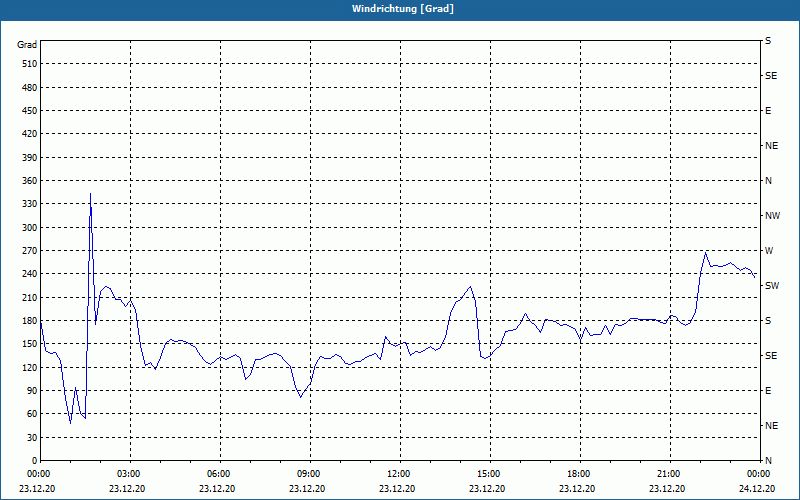Viewport: 800px width, 500px height.
Task: Click the blue line's highest spike near 340 degrees
Action: (x=90, y=194)
